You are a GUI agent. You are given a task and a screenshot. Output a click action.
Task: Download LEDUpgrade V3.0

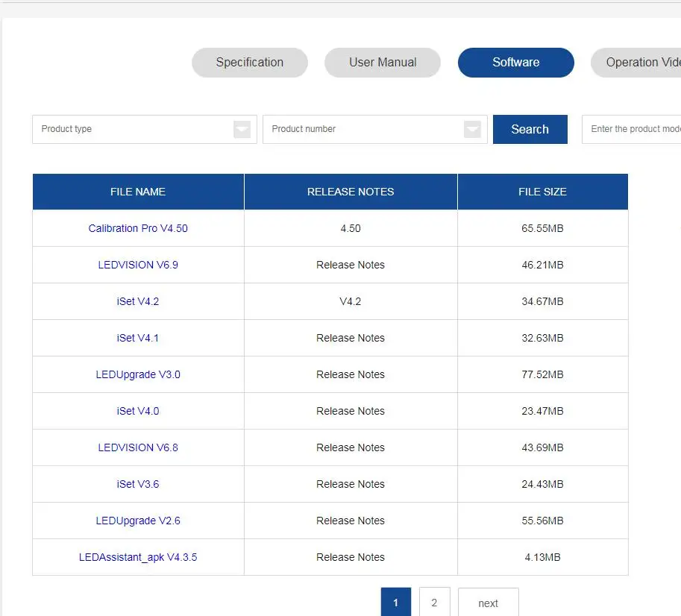click(x=138, y=374)
